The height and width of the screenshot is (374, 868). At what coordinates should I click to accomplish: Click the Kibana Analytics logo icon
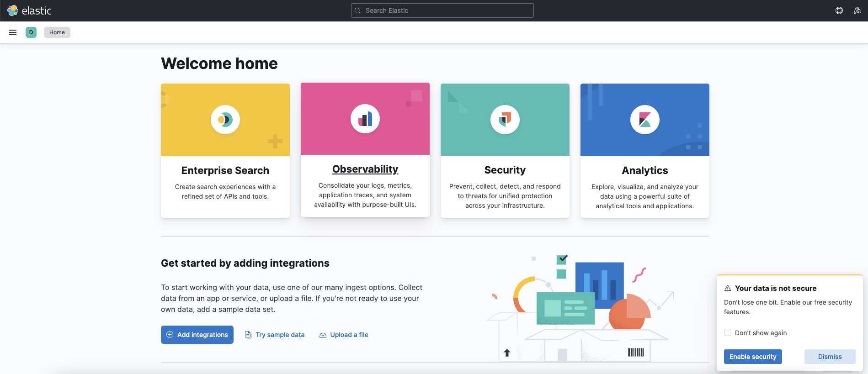pos(645,120)
